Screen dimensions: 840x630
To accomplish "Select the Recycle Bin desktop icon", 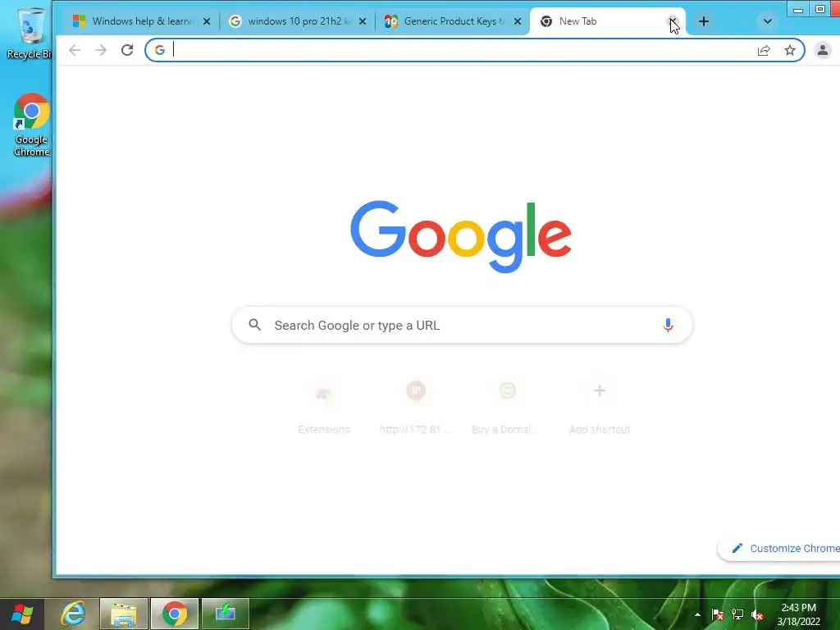I will [x=30, y=34].
